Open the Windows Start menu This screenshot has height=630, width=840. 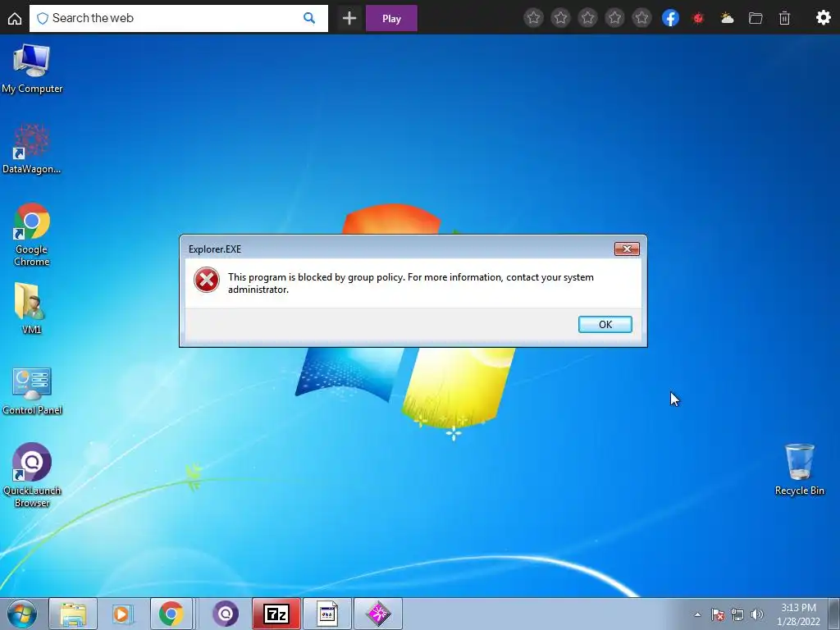22,614
